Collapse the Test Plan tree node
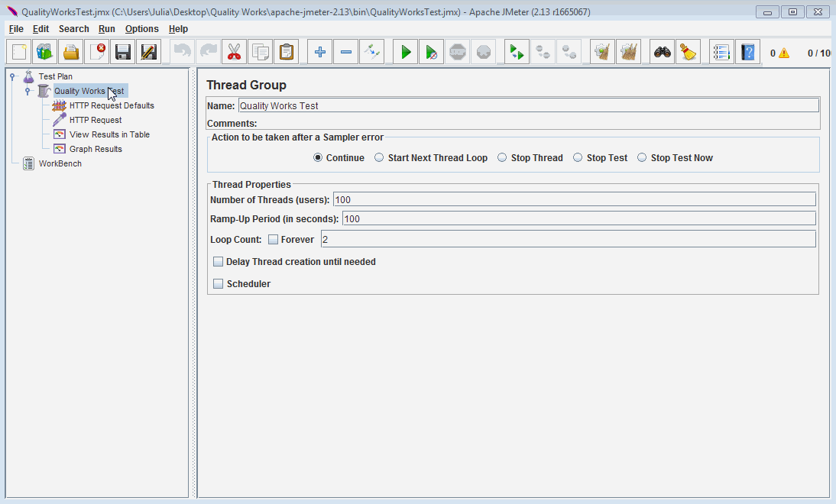Viewport: 836px width, 504px height. point(12,76)
